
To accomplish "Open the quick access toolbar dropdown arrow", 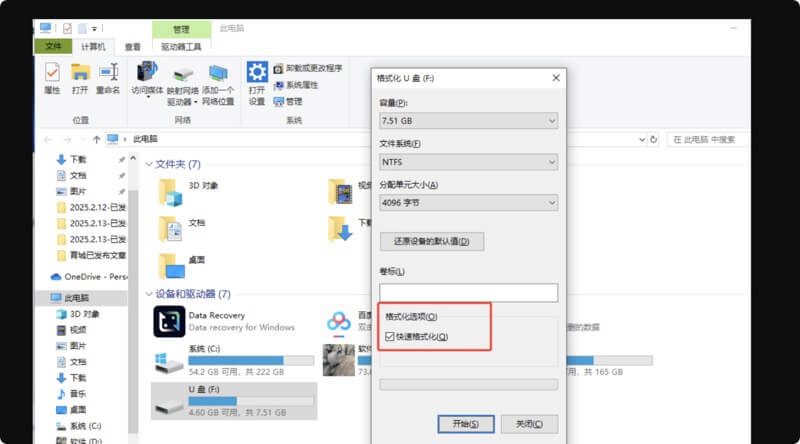I will tap(94, 29).
